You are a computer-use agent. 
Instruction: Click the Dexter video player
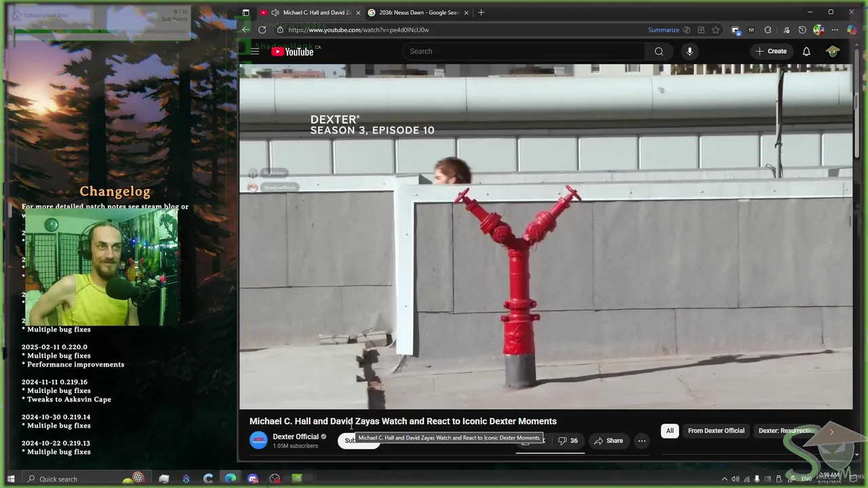pos(546,237)
